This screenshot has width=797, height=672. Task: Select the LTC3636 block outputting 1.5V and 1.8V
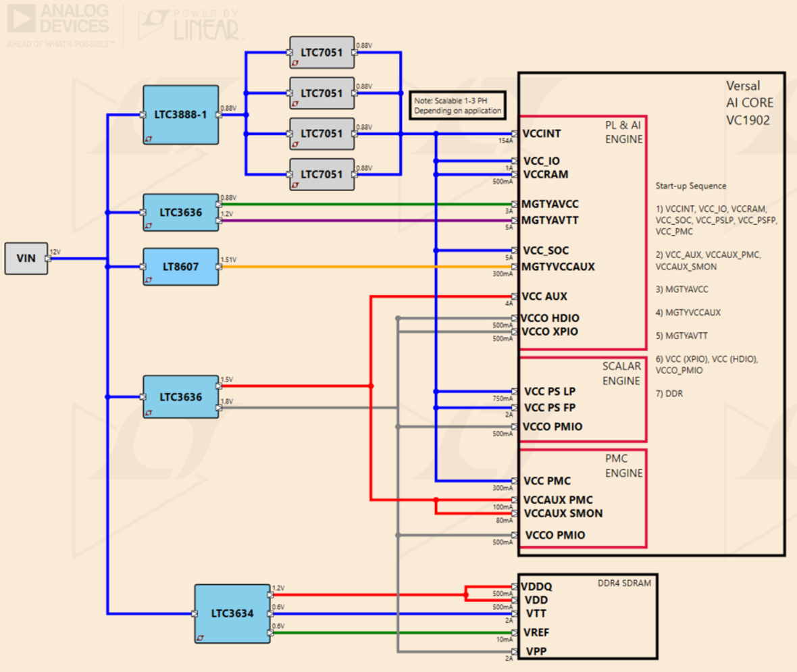pos(181,397)
